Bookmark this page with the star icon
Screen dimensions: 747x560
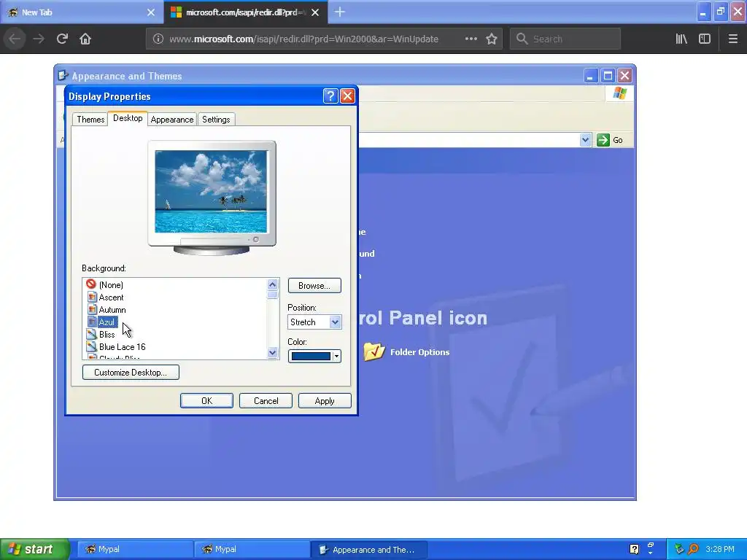click(492, 39)
